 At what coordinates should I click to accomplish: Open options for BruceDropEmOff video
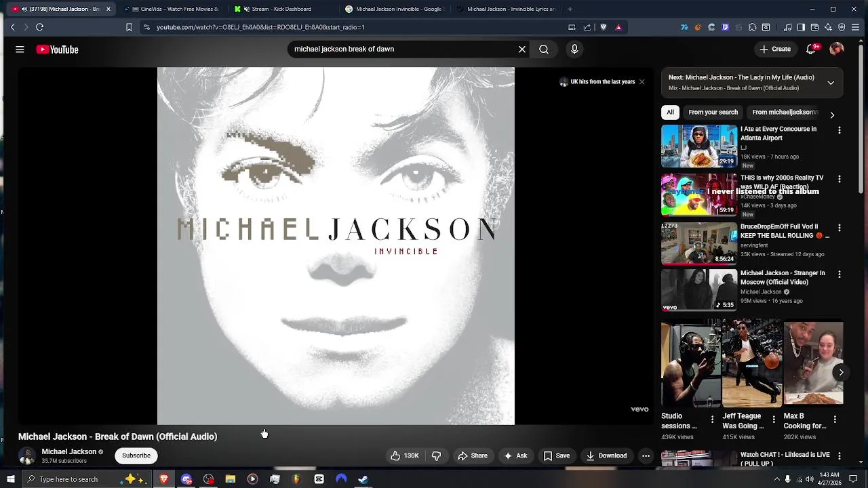point(840,228)
